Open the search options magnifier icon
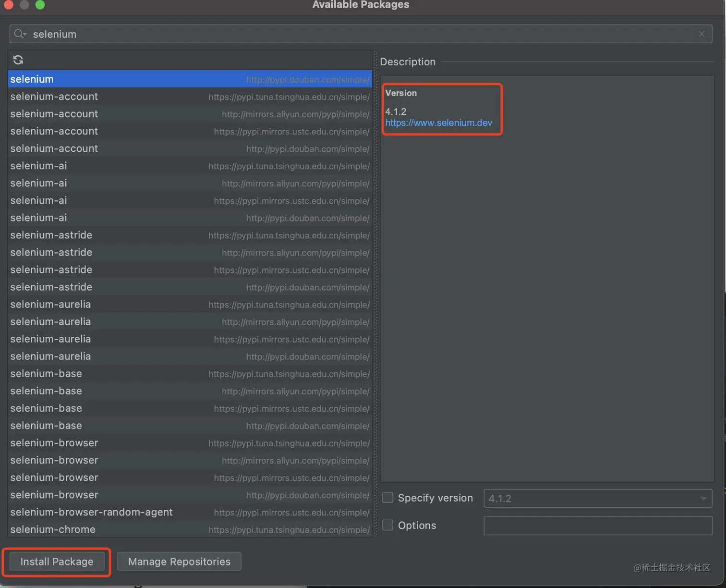This screenshot has height=588, width=726. (x=20, y=34)
